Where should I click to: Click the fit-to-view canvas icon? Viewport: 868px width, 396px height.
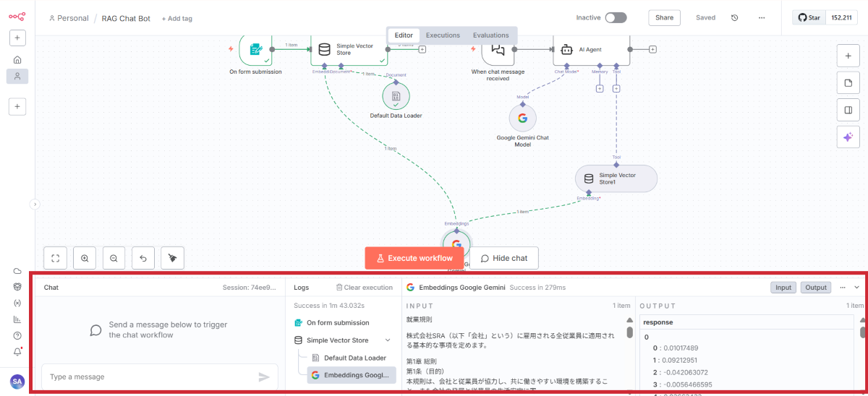56,258
